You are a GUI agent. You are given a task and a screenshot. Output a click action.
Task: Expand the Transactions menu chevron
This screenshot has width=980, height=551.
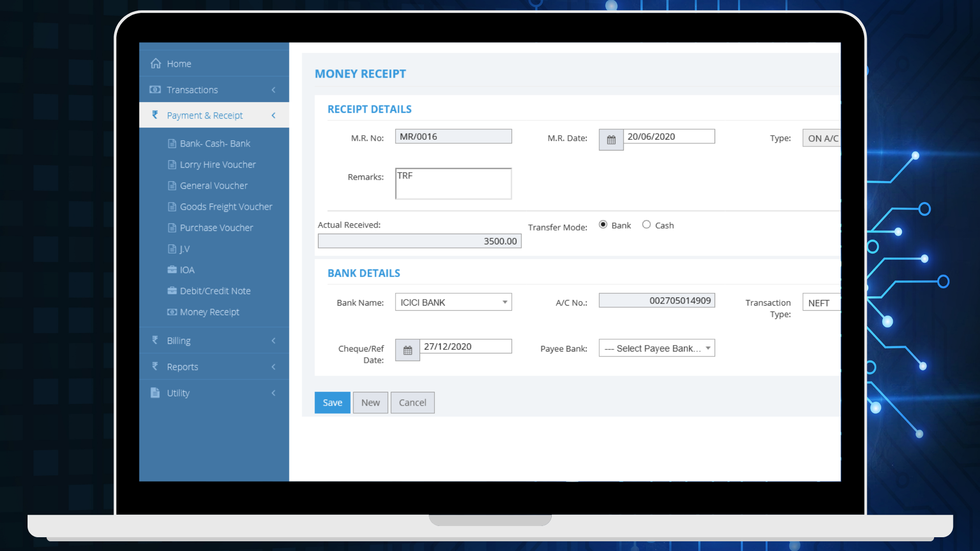[x=274, y=90]
